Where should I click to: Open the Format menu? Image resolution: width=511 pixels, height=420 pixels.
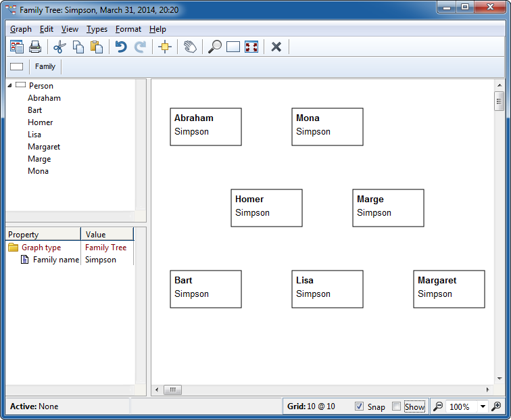pyautogui.click(x=128, y=29)
